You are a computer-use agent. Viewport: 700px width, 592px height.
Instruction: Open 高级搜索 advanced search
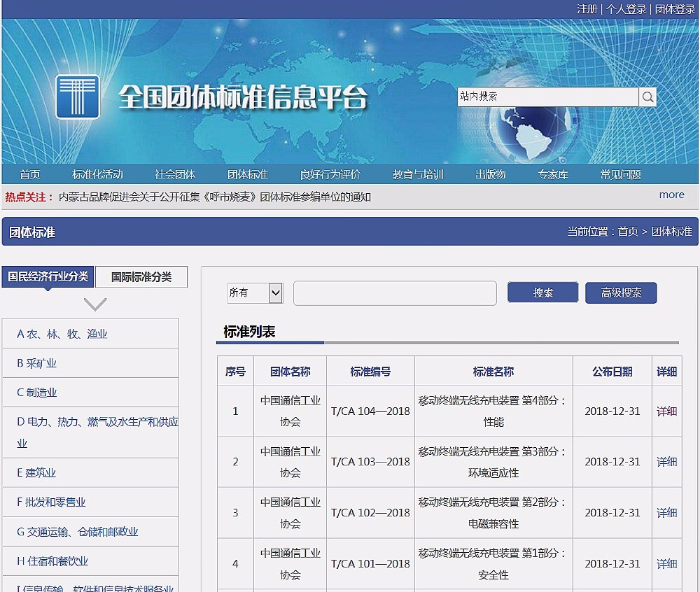pyautogui.click(x=621, y=293)
